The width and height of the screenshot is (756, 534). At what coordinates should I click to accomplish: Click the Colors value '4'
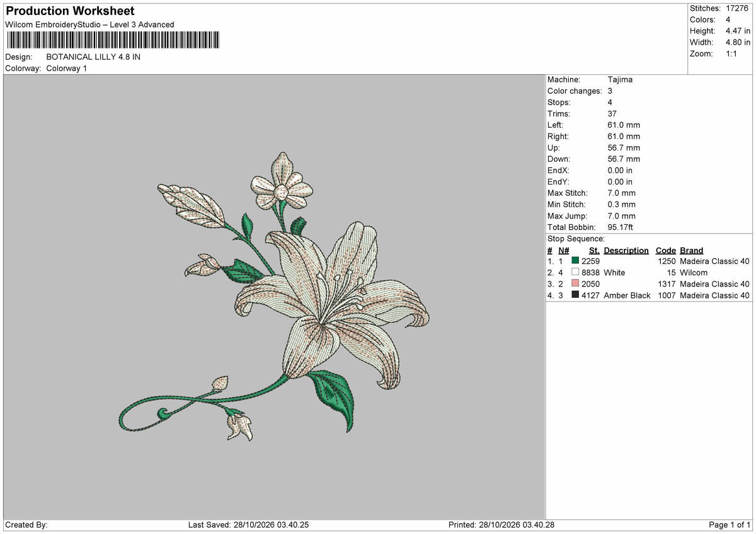[728, 20]
